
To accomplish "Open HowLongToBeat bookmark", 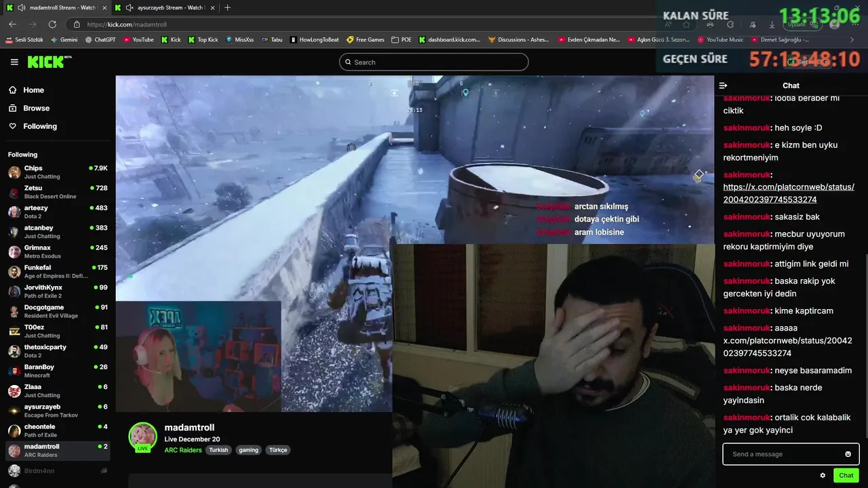I will point(315,40).
